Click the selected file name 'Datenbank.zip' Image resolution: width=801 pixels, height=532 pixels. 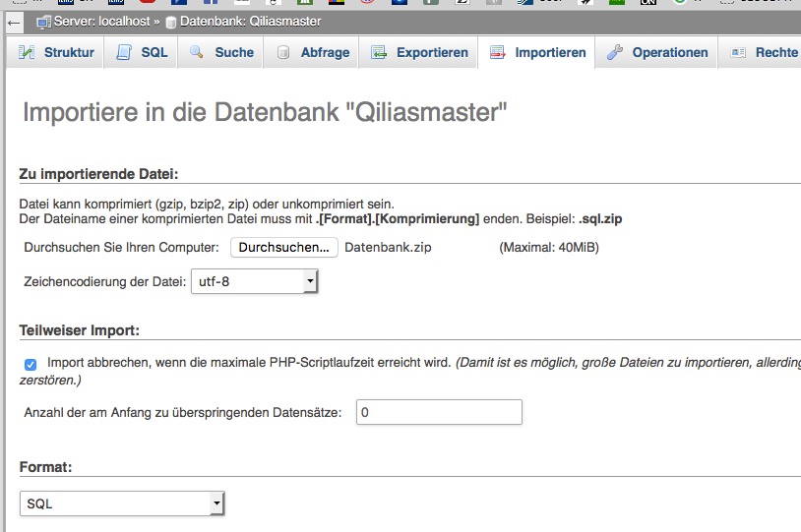tap(388, 248)
